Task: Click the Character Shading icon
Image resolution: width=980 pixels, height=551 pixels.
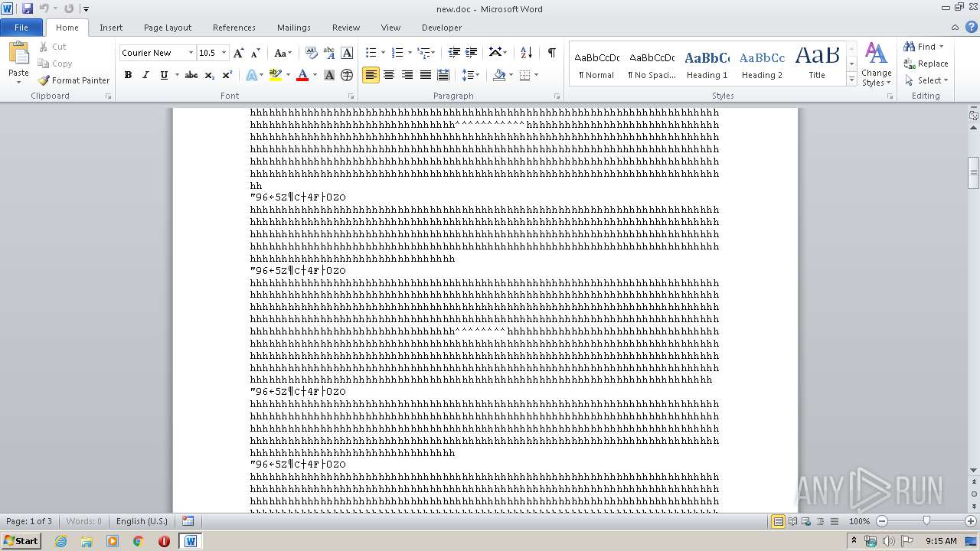Action: pyautogui.click(x=329, y=75)
